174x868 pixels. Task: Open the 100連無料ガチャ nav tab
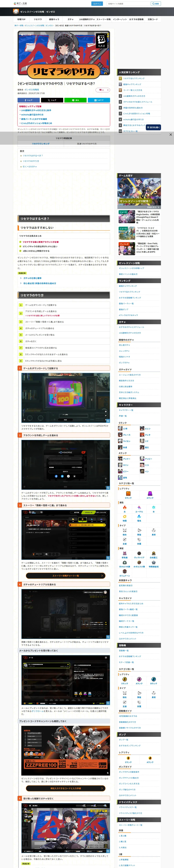87,19
